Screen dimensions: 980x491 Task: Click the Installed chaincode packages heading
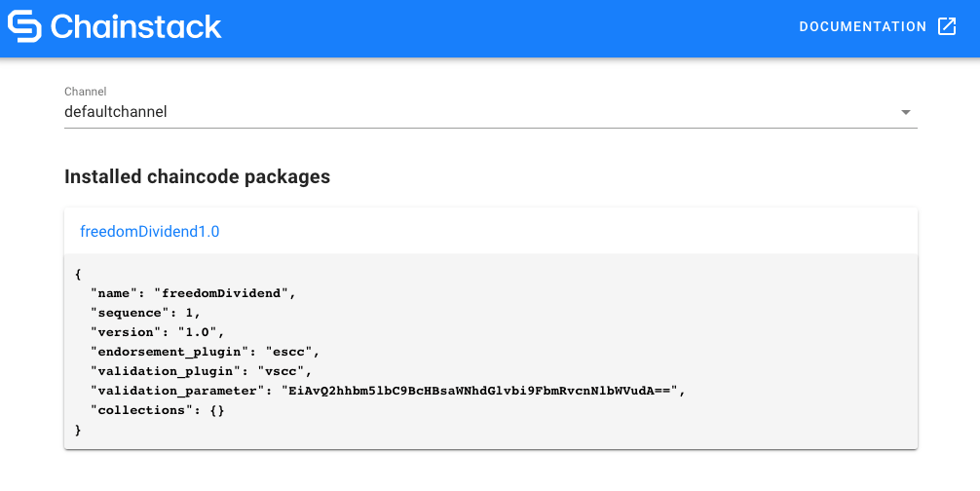click(x=197, y=176)
